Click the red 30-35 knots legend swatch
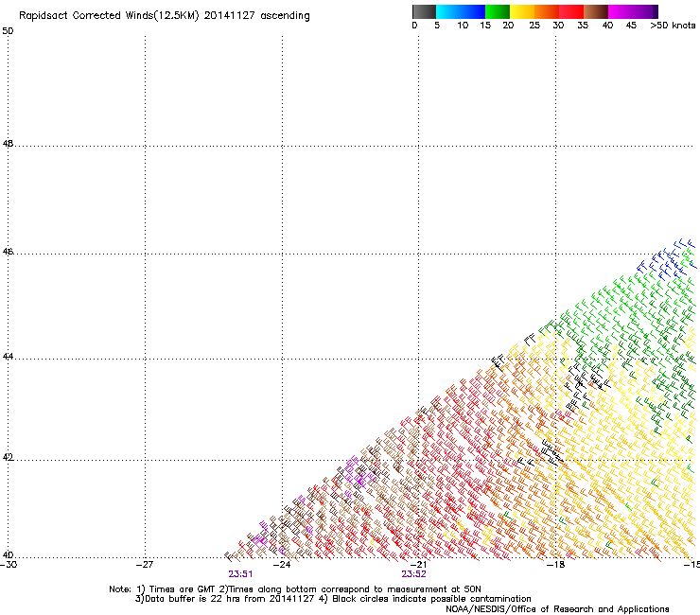The width and height of the screenshot is (700, 615). coord(571,11)
